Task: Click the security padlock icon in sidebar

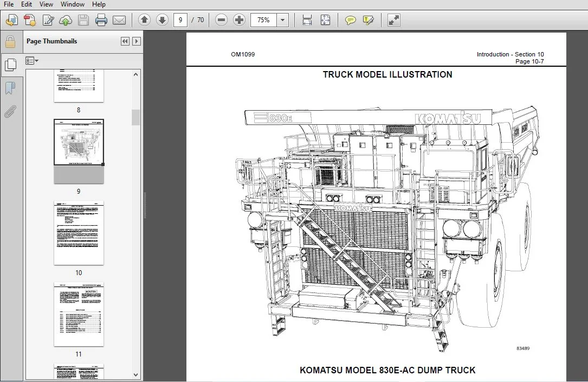Action: pos(10,42)
